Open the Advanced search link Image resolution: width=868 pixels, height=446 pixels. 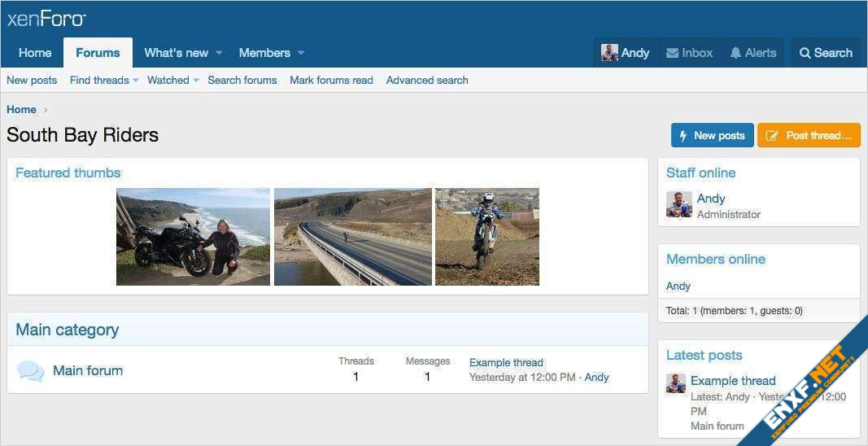[x=427, y=81]
